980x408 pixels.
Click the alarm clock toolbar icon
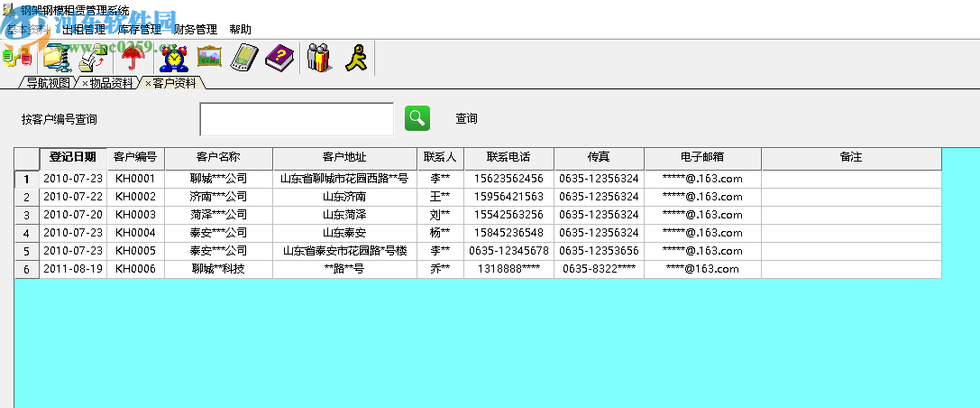click(174, 58)
